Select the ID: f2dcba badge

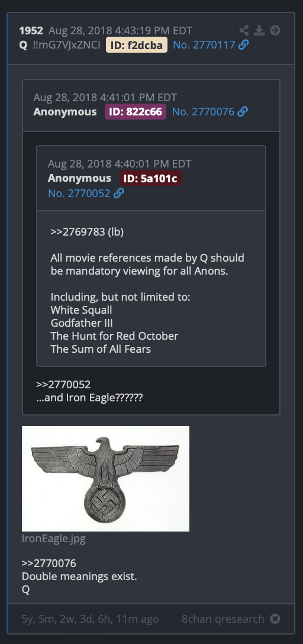click(137, 45)
